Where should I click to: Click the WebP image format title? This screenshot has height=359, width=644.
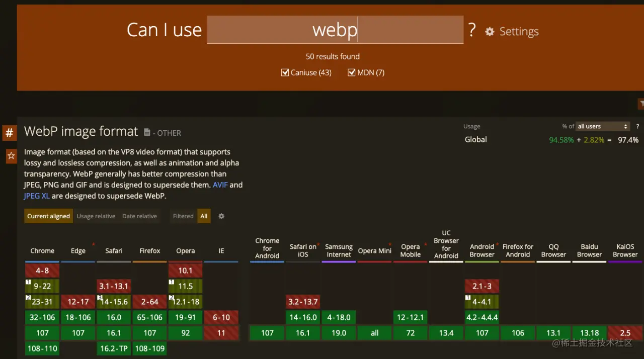coord(81,132)
